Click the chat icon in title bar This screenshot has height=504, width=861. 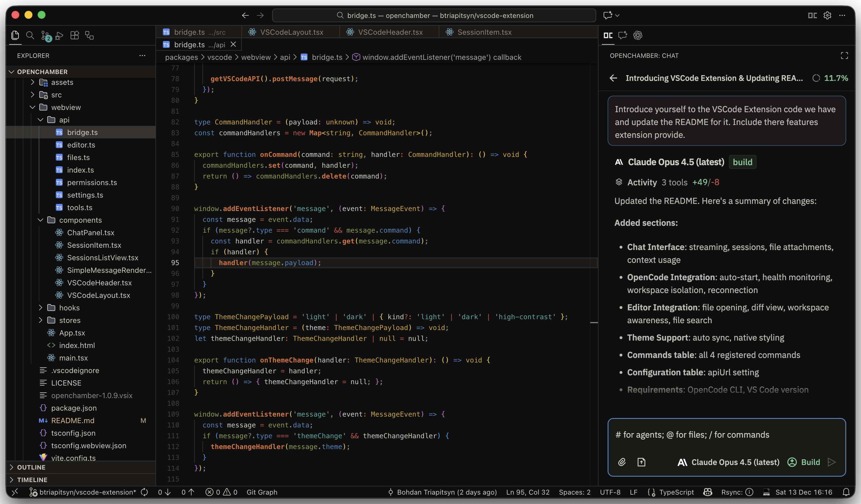tap(608, 15)
